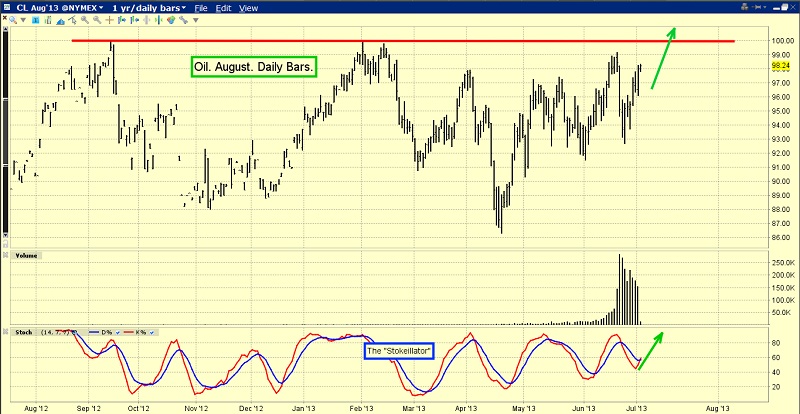Open the View menu
Image resolution: width=800 pixels, height=414 pixels.
tap(248, 8)
